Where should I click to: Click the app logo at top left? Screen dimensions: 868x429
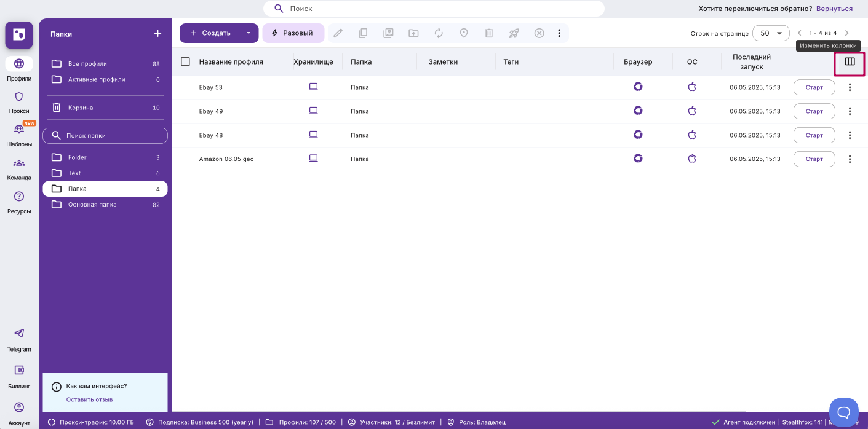click(x=19, y=35)
